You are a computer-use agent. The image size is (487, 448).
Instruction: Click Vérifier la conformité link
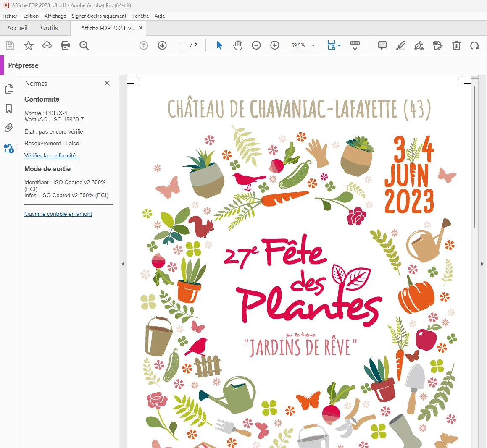click(52, 155)
